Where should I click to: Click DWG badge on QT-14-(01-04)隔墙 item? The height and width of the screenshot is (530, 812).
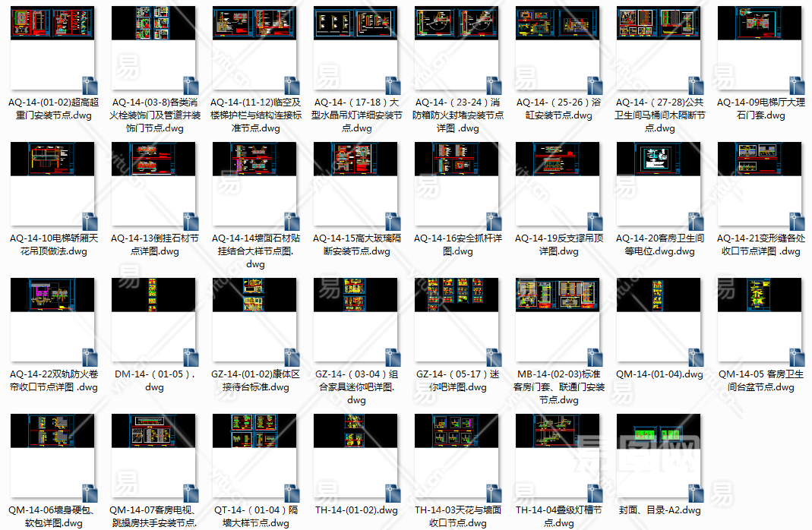coord(292,494)
